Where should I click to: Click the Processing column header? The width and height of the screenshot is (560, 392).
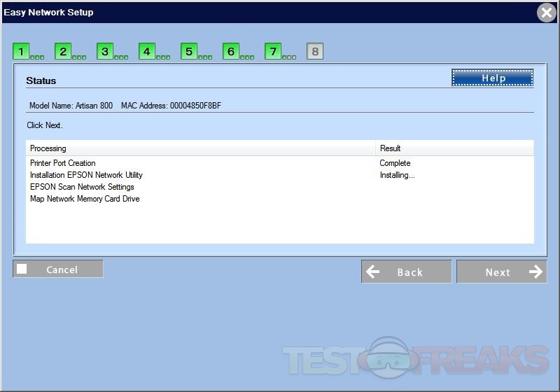pyautogui.click(x=200, y=148)
